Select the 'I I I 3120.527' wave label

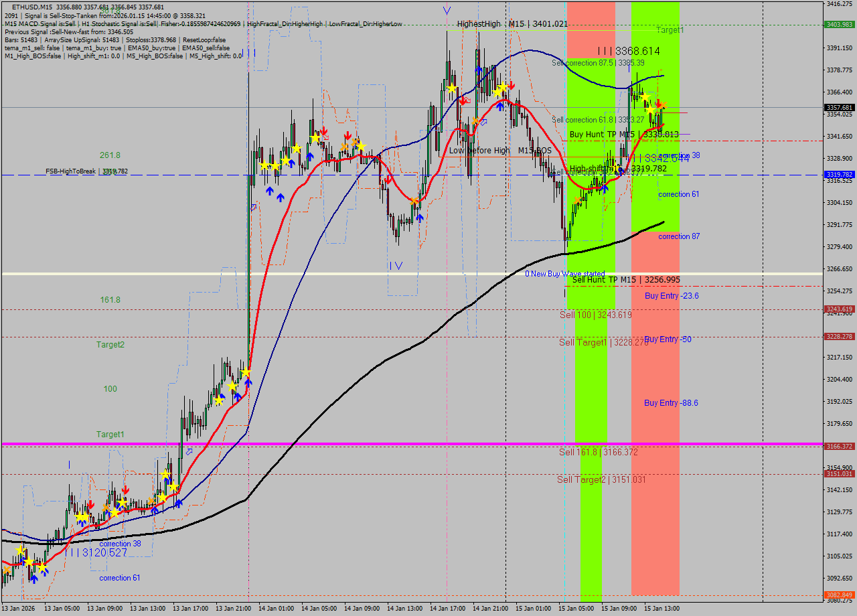(96, 552)
